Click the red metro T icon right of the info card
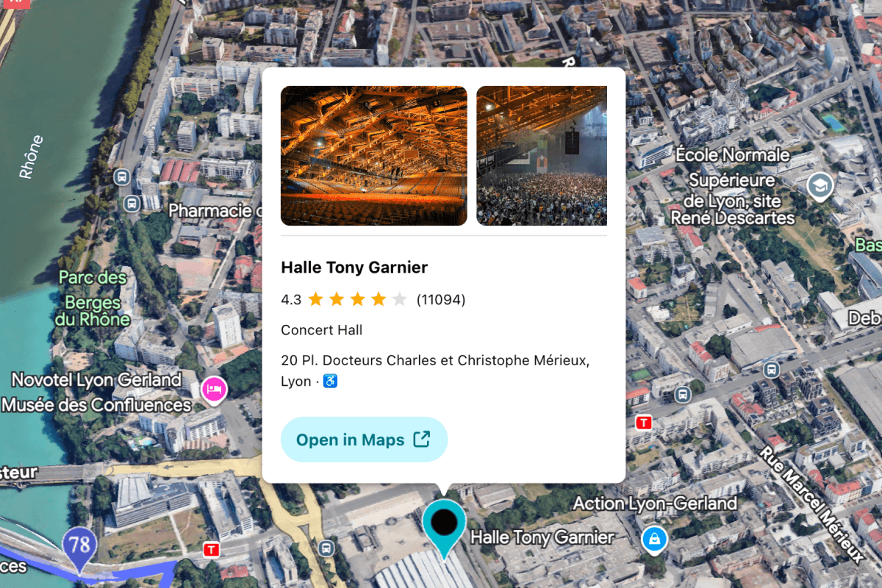The width and height of the screenshot is (882, 588). click(x=644, y=423)
